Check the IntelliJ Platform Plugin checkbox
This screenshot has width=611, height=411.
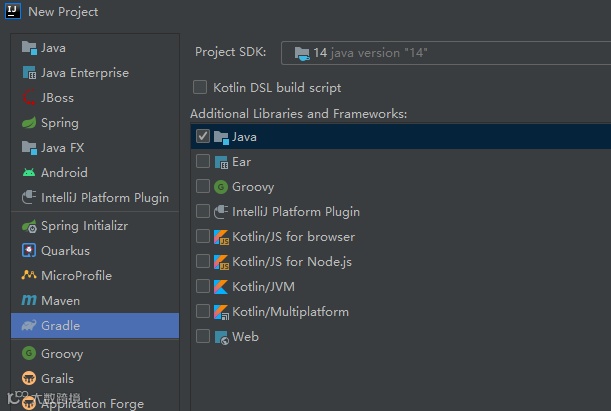click(203, 211)
